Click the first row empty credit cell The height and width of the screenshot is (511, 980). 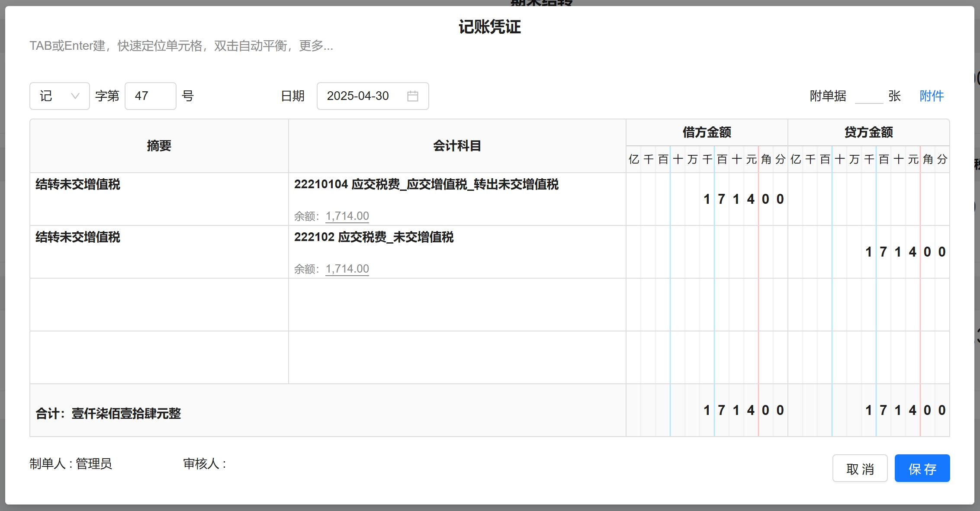[868, 199]
